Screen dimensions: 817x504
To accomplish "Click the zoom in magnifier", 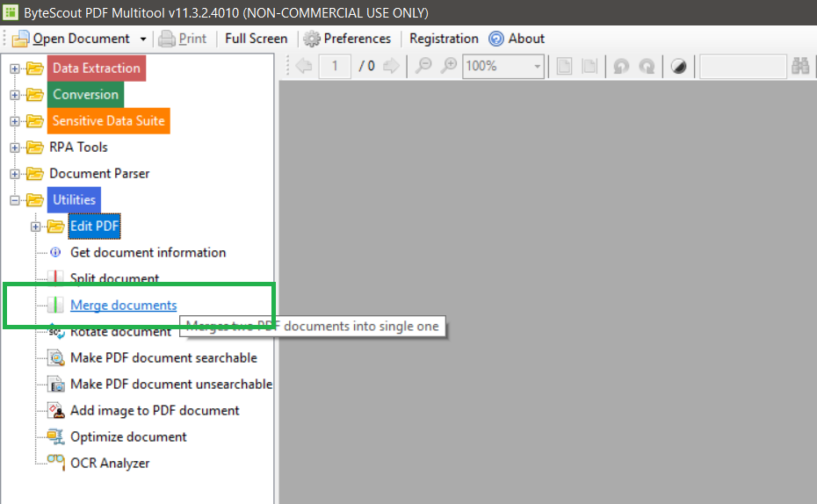I will tap(448, 66).
